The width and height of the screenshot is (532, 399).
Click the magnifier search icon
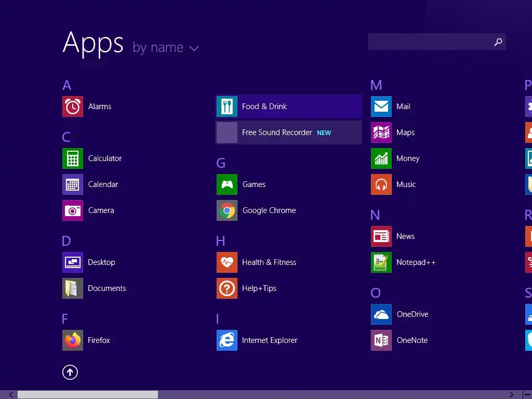(498, 42)
